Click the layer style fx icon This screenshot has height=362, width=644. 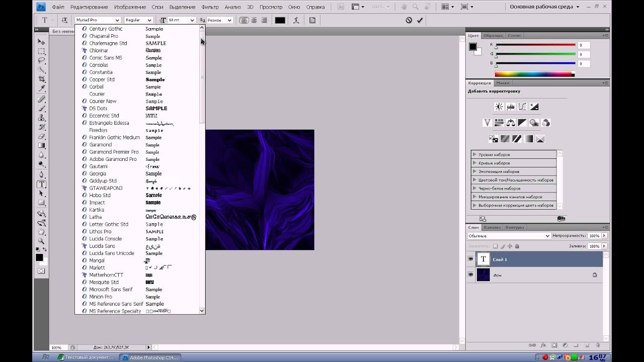click(x=543, y=345)
